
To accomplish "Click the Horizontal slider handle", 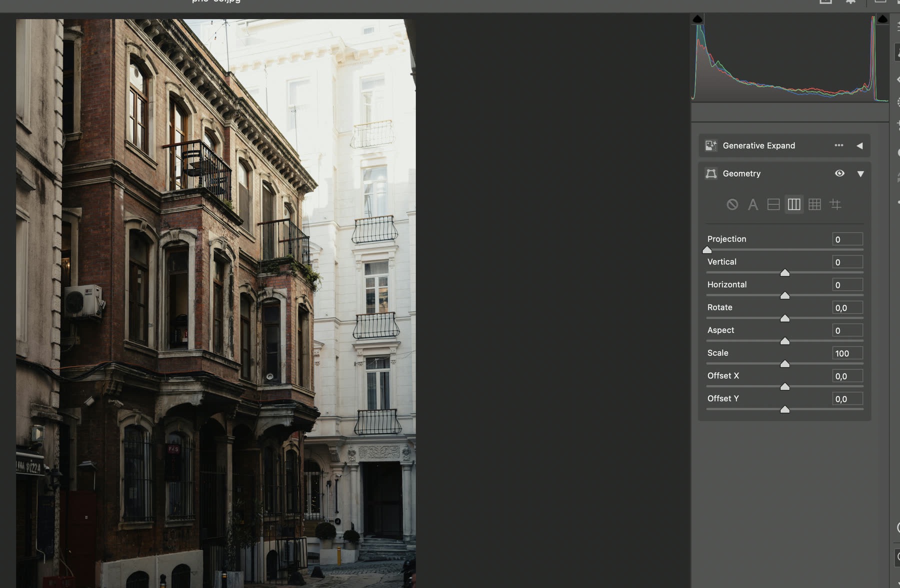I will [x=785, y=295].
